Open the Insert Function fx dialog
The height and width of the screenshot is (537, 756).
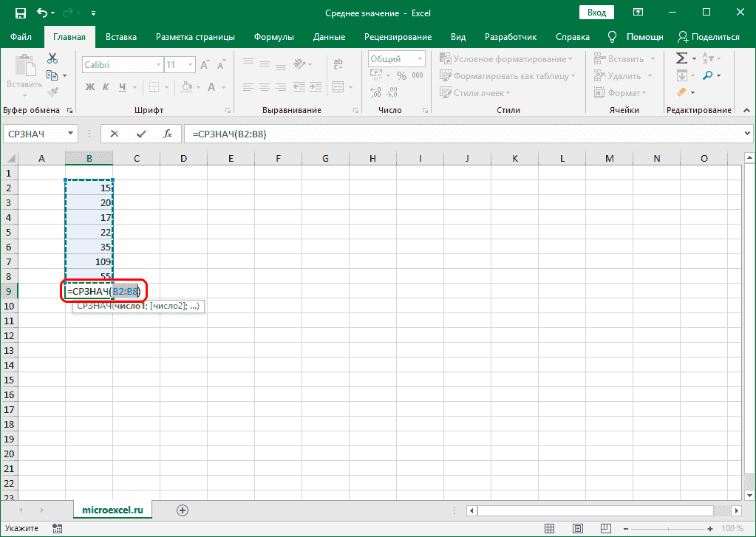[x=168, y=134]
